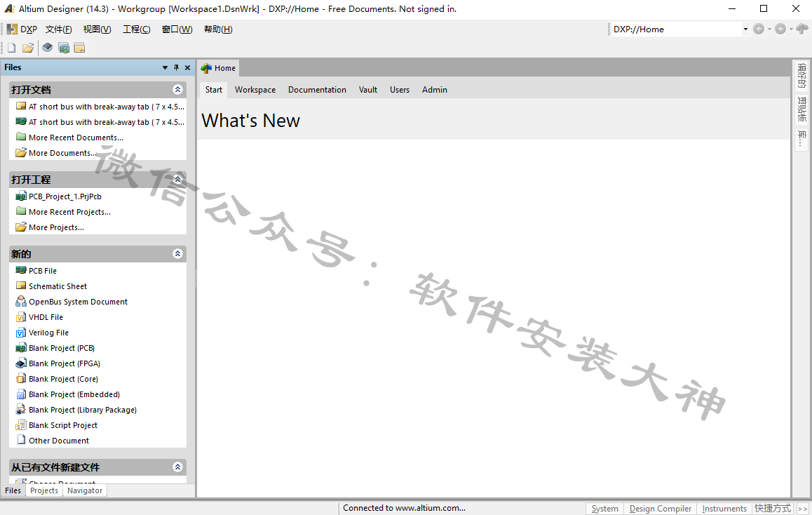Open the 视图(V) menu
This screenshot has width=812, height=515.
coord(97,29)
